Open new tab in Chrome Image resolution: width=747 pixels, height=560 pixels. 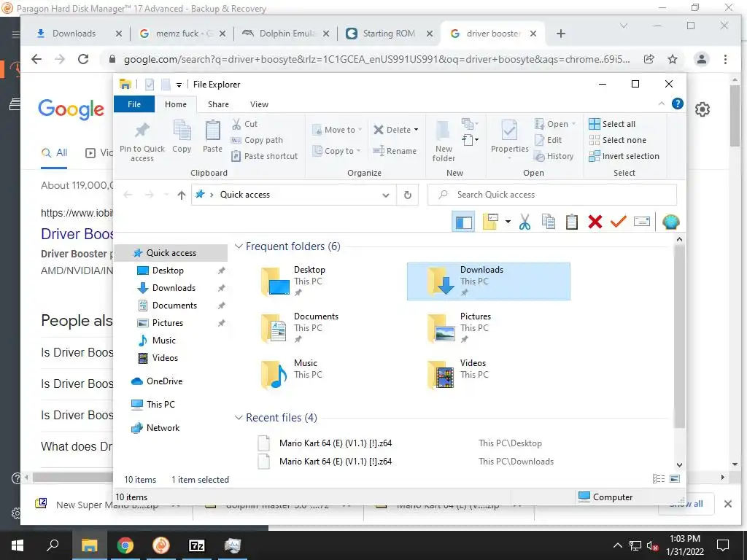pos(561,34)
